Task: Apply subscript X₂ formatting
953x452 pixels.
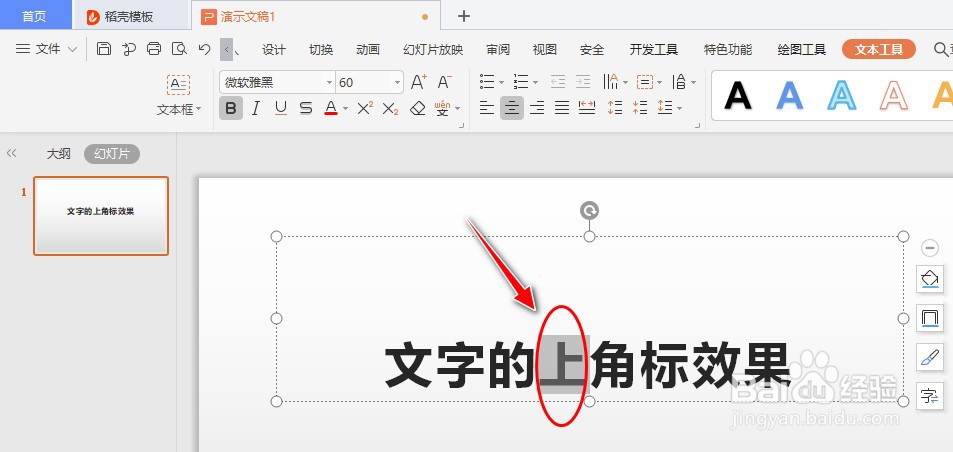Action: [x=390, y=109]
